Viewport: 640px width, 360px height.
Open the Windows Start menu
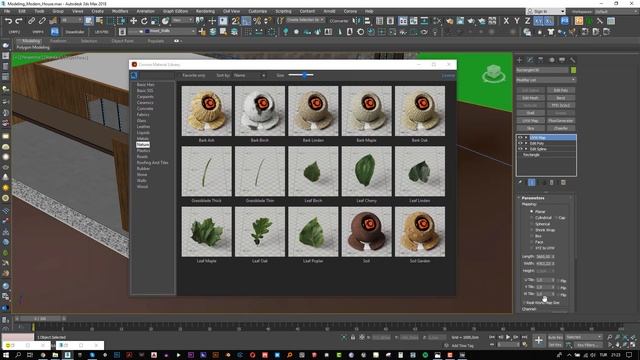click(x=6, y=355)
